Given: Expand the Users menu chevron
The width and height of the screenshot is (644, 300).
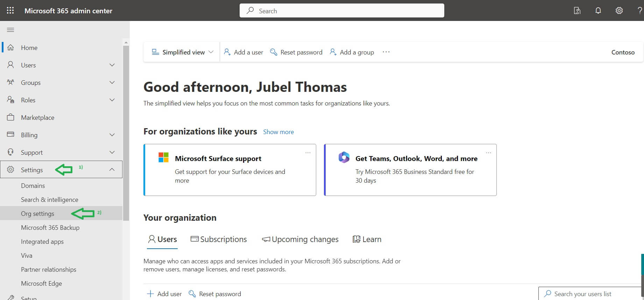Looking at the screenshot, I should point(112,65).
